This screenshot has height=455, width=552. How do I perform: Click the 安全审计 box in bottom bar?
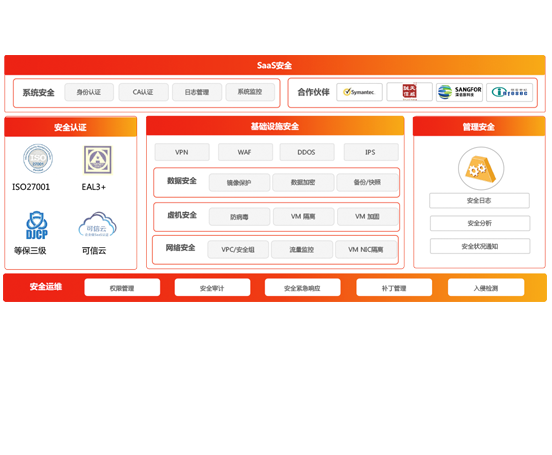click(x=212, y=288)
